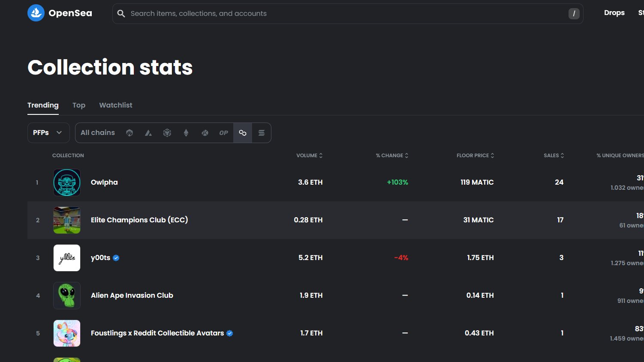Go to OpenSea home via wordmark

[x=70, y=13]
